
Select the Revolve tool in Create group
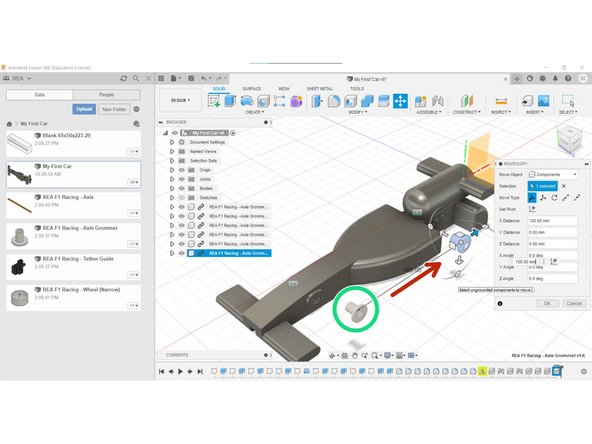(247, 101)
